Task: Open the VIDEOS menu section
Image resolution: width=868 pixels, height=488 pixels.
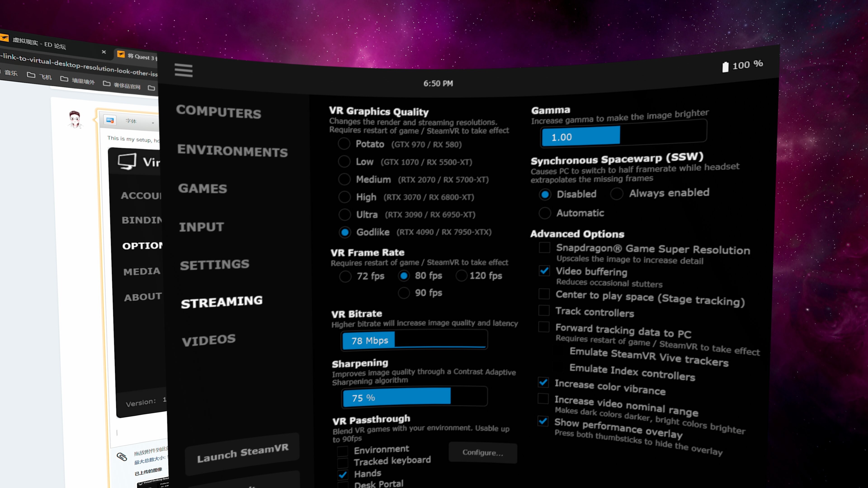Action: [209, 340]
